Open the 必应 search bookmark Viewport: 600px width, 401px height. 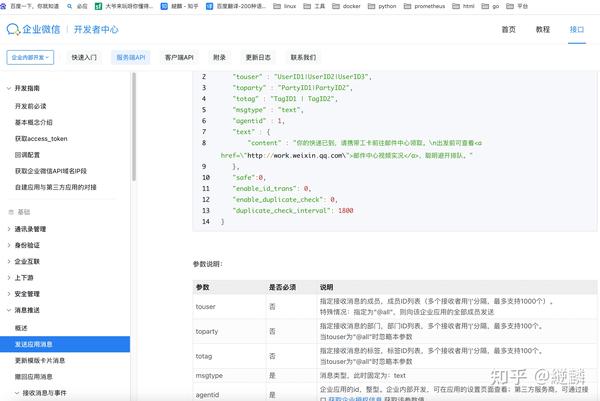click(x=78, y=6)
